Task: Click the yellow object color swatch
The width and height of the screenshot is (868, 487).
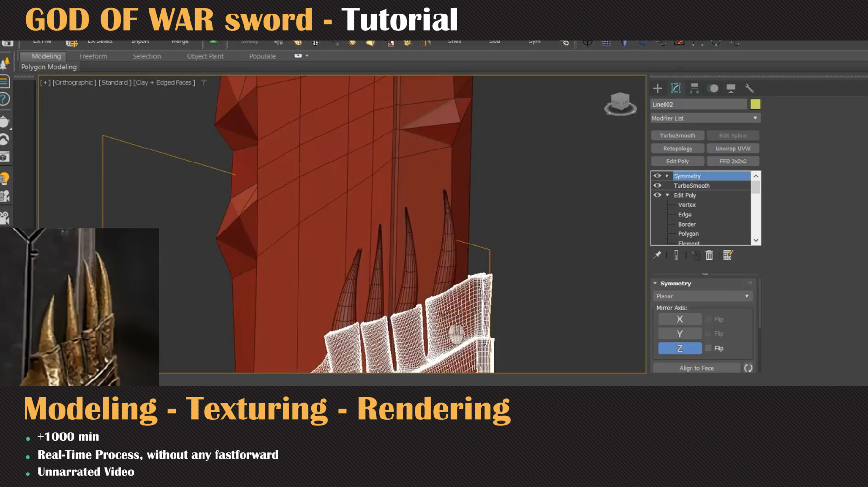Action: point(755,104)
